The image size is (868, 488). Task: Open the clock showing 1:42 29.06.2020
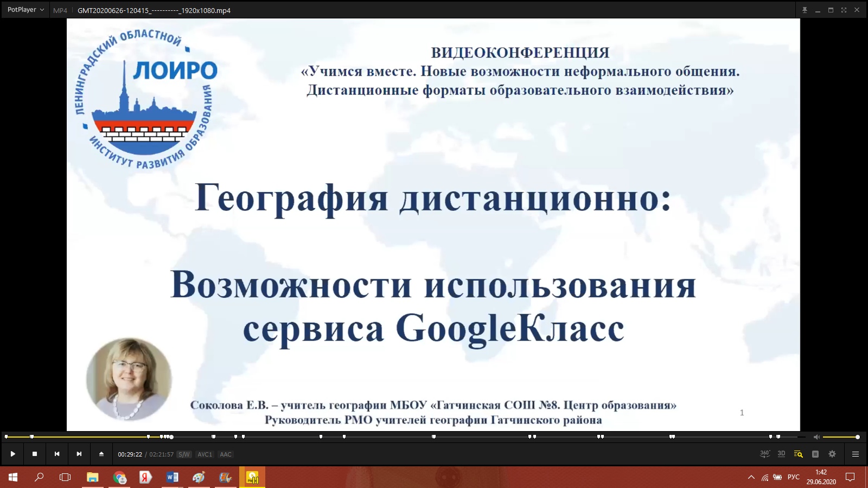(x=821, y=477)
